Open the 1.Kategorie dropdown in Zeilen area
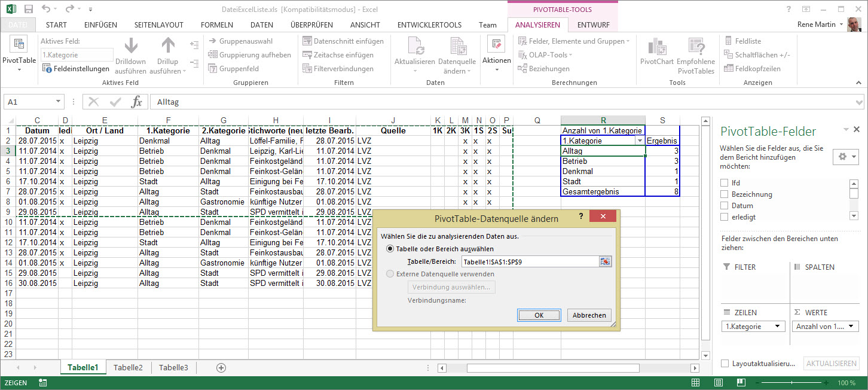Viewport: 868px width, 390px height. [x=777, y=327]
